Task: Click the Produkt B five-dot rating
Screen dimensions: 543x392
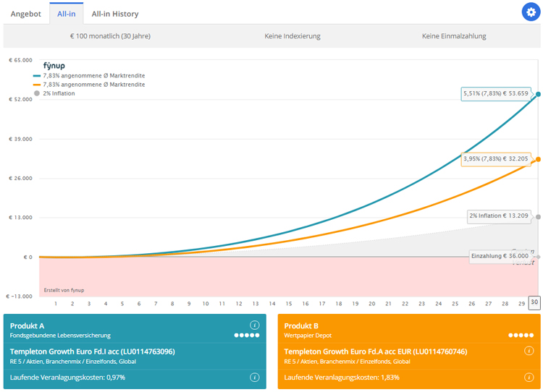Action: [x=521, y=335]
